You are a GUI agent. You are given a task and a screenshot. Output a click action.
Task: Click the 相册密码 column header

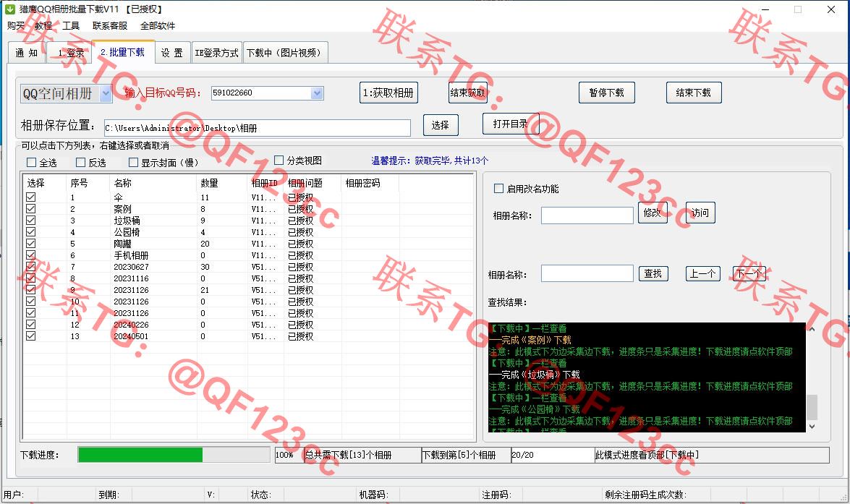coord(370,183)
